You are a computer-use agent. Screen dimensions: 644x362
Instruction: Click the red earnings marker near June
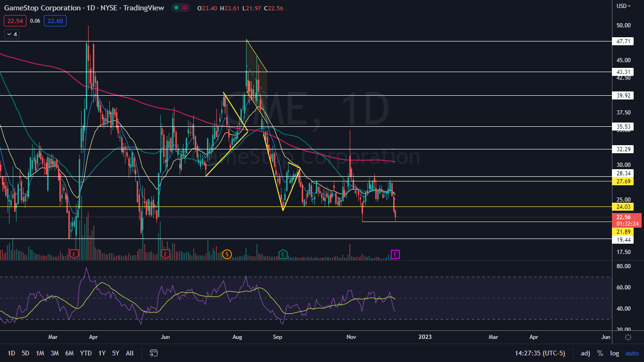tap(165, 255)
